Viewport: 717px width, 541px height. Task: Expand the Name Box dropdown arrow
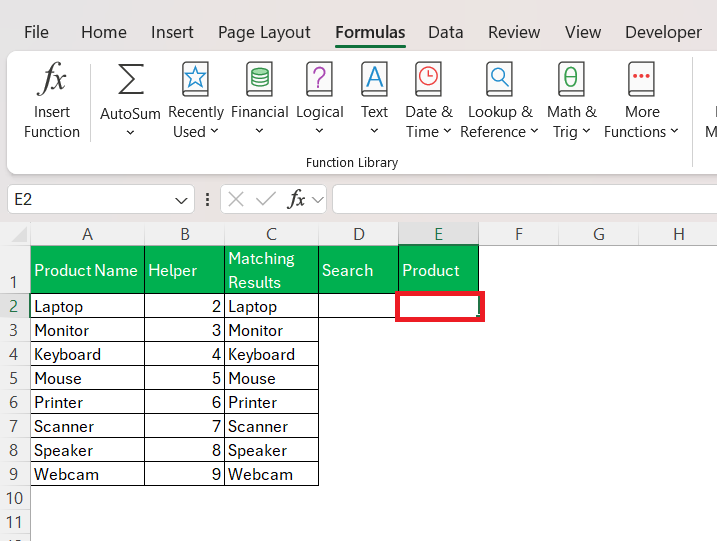181,200
